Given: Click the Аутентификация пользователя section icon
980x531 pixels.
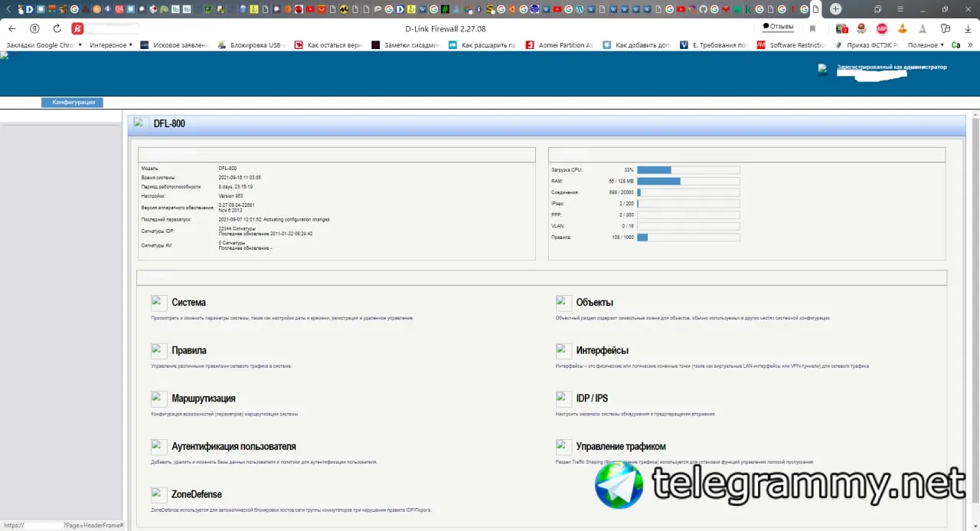Looking at the screenshot, I should coord(159,447).
